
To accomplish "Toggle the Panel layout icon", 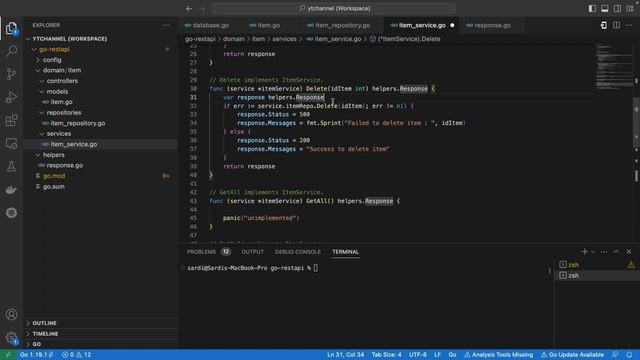I will [605, 9].
